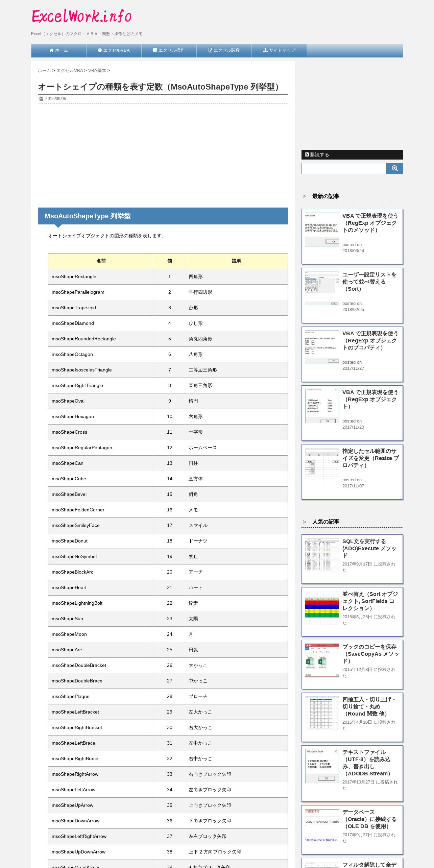Click the VBA基本 breadcrumb link

point(97,71)
